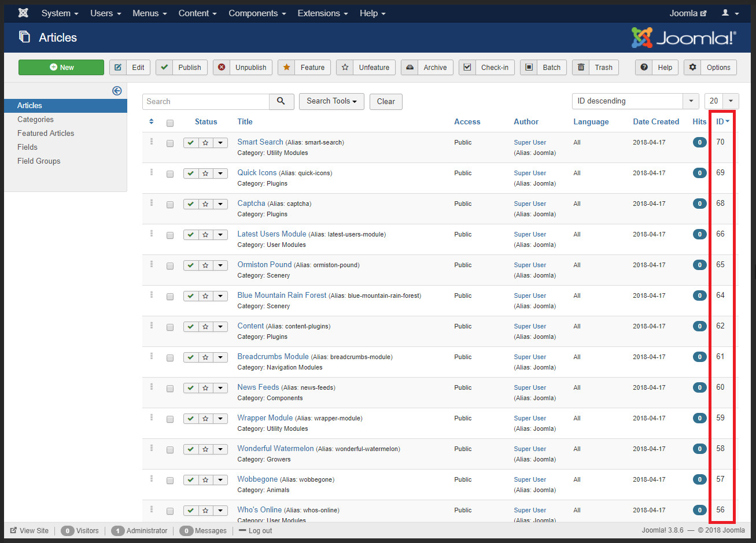
Task: Open the Menus menu
Action: point(149,13)
